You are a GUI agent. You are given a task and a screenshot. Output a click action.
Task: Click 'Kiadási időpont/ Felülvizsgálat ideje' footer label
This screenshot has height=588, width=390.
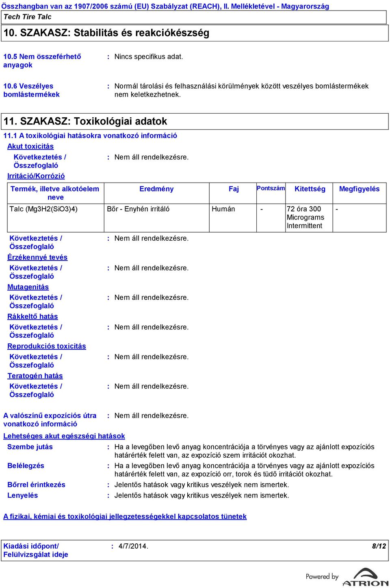click(x=36, y=550)
